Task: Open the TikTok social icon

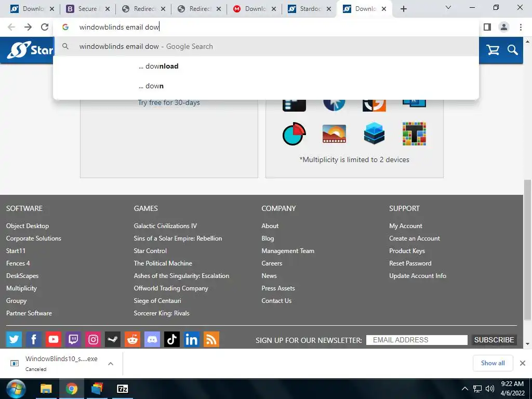Action: [x=171, y=339]
